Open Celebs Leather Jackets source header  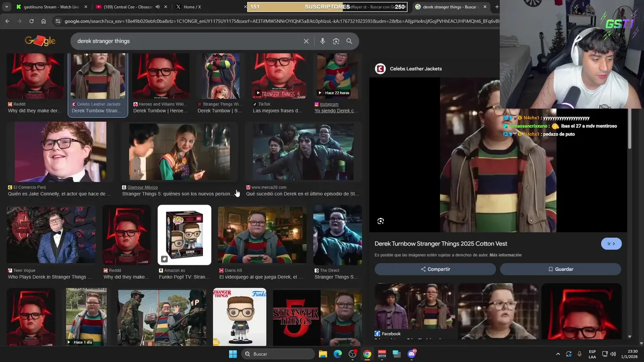409,69
